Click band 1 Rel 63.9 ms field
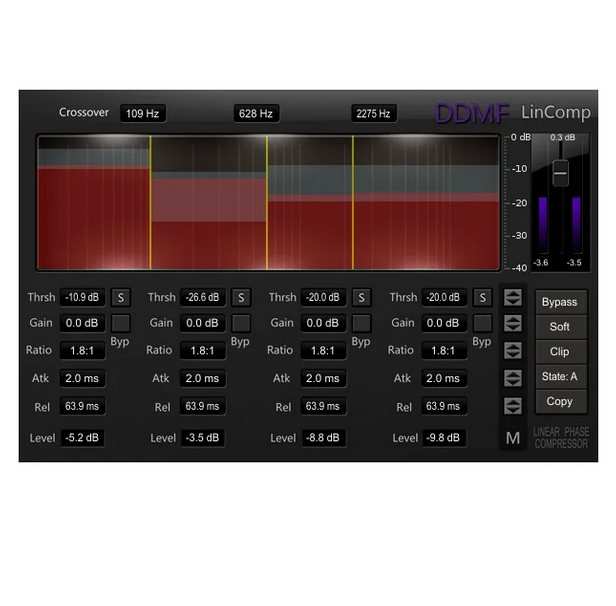 (82, 406)
